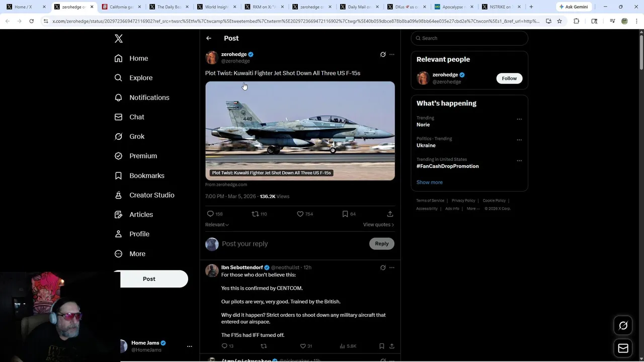This screenshot has height=362, width=644.
Task: Open three-dot menu on Ibn Sebottendorf reply
Action: [392, 267]
